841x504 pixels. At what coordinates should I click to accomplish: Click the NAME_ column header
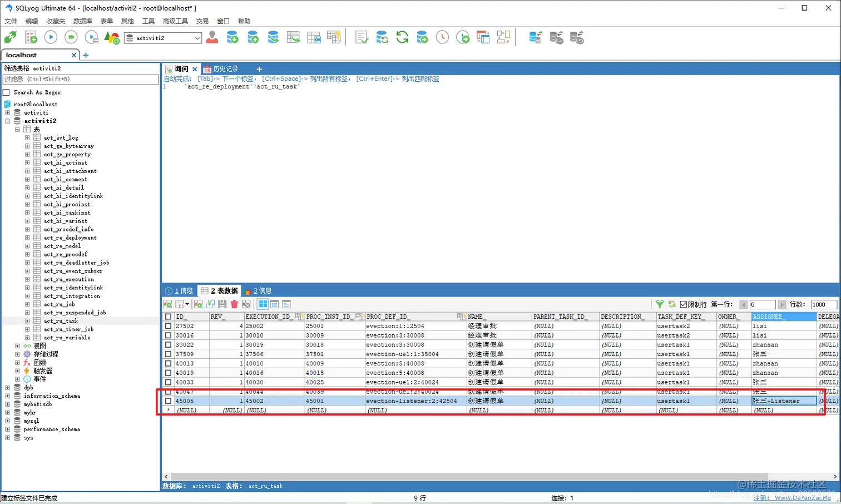(x=499, y=317)
